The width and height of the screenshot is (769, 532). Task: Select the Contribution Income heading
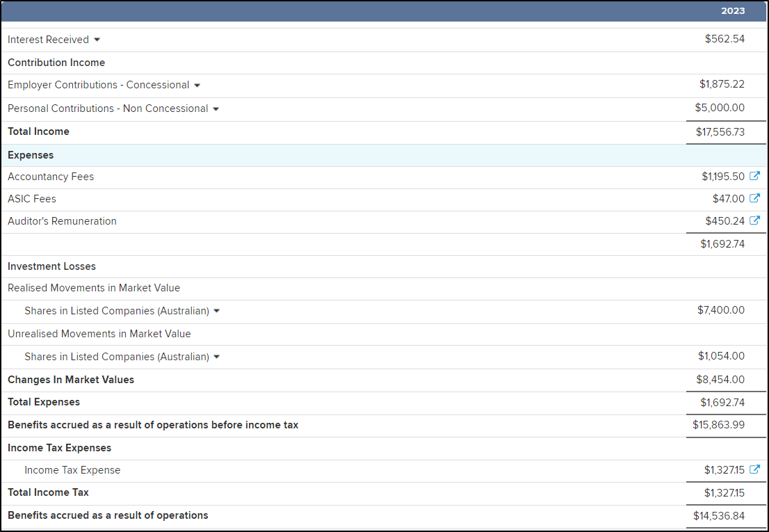tap(56, 63)
